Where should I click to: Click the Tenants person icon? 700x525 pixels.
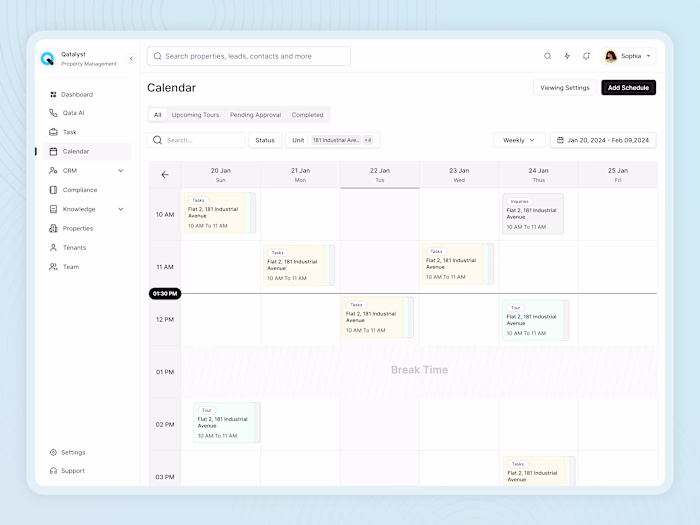click(53, 247)
